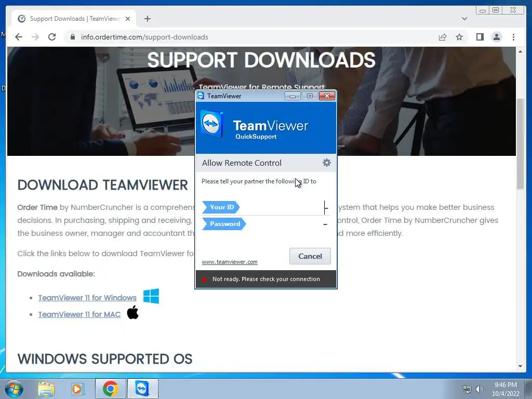The width and height of the screenshot is (532, 399).
Task: Share this page icon in address bar
Action: pos(443,37)
